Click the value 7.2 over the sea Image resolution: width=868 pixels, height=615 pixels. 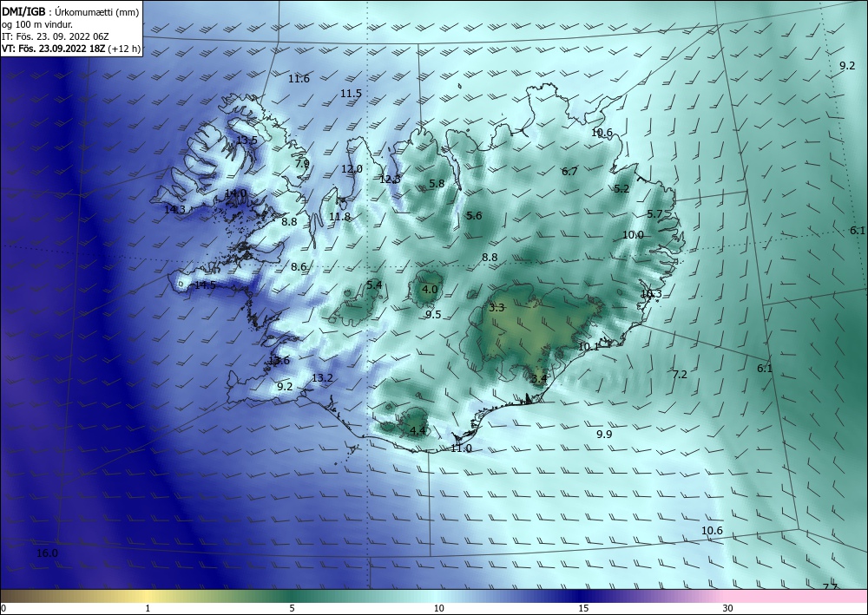[x=680, y=375]
